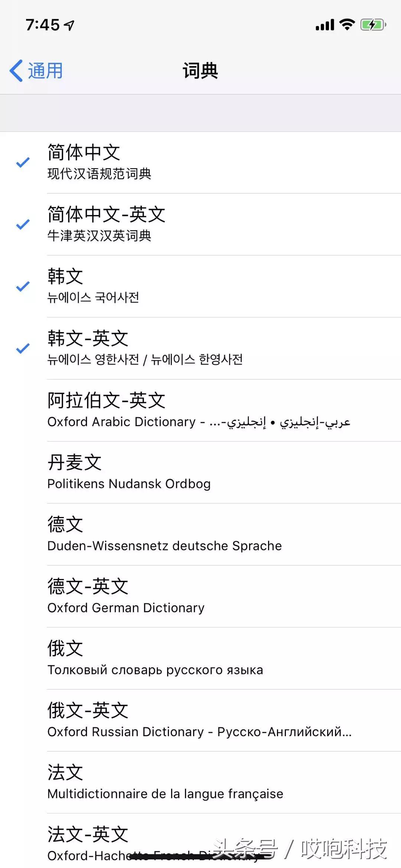Tap the battery charging icon
The height and width of the screenshot is (868, 401).
pyautogui.click(x=373, y=25)
